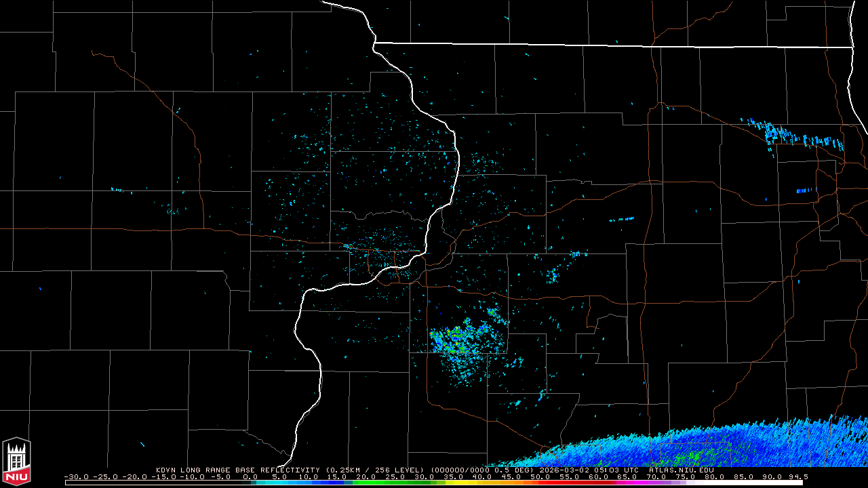Click the 10.0 value on the dBZ scale
Image resolution: width=868 pixels, height=488 pixels.
point(309,477)
